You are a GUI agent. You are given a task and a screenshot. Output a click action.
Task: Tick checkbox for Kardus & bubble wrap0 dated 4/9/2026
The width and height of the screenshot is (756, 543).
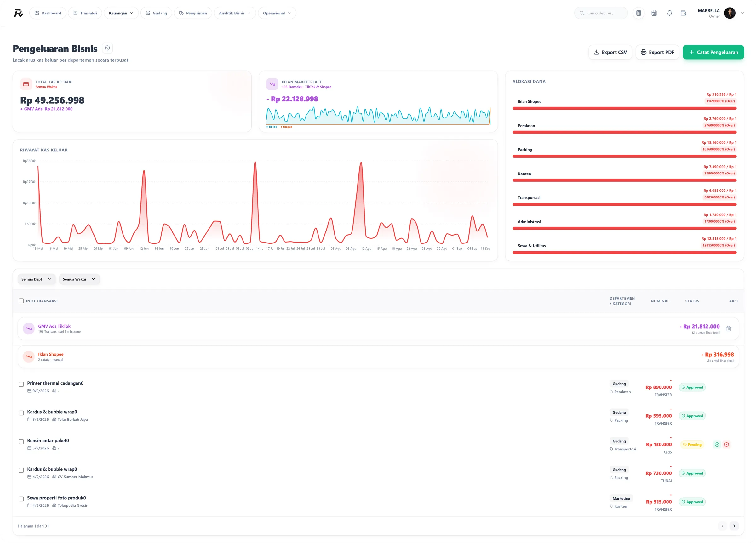tap(21, 470)
